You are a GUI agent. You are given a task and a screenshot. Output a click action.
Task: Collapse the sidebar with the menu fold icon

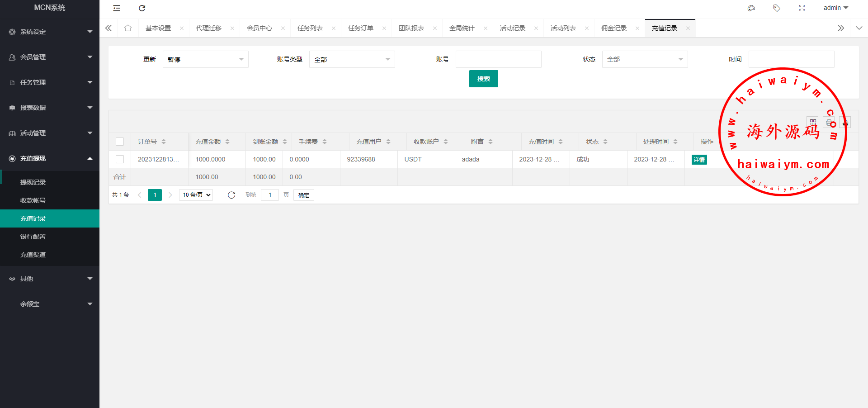click(x=117, y=8)
